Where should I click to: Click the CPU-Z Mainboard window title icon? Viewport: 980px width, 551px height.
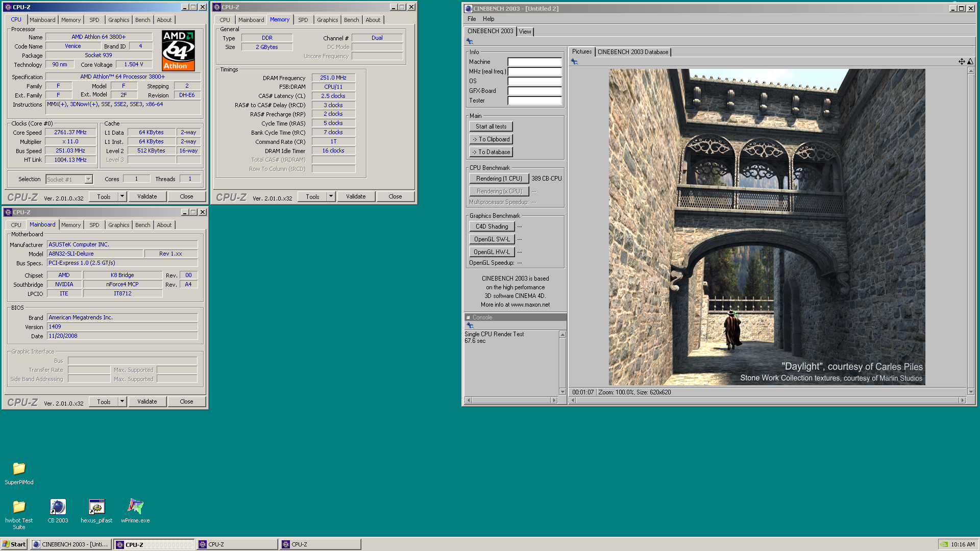point(8,212)
